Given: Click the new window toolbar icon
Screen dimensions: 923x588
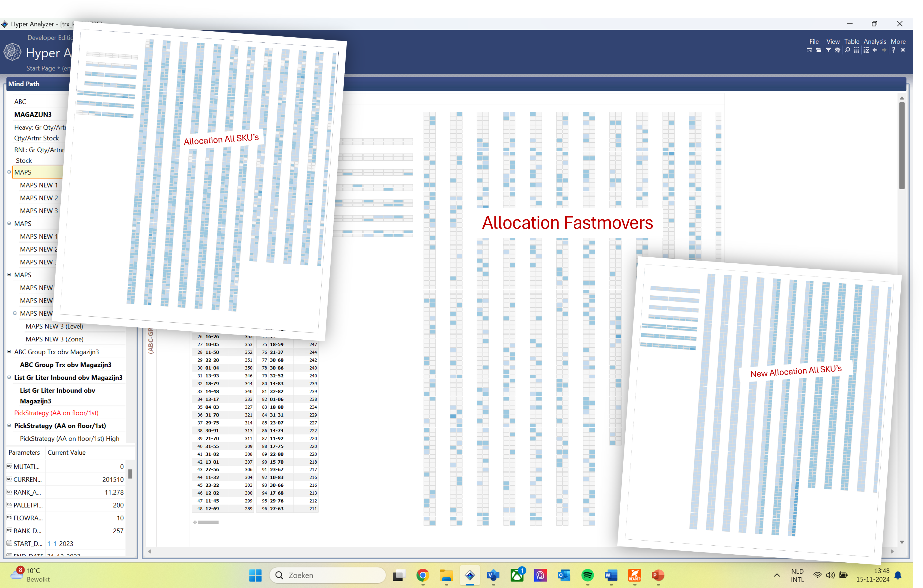Looking at the screenshot, I should [809, 50].
